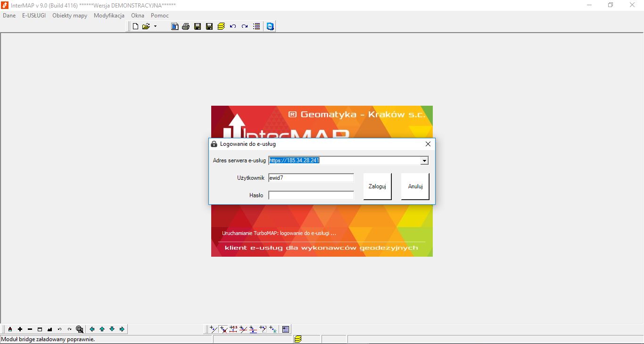This screenshot has height=344, width=644.
Task: Open the Obiekty mapy menu
Action: click(x=70, y=16)
